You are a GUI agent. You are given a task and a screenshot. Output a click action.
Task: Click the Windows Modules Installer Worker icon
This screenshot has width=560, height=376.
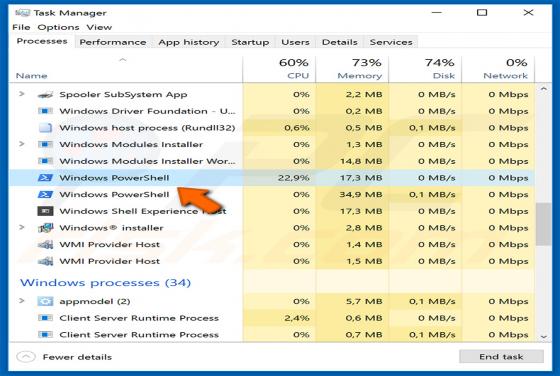[x=45, y=161]
